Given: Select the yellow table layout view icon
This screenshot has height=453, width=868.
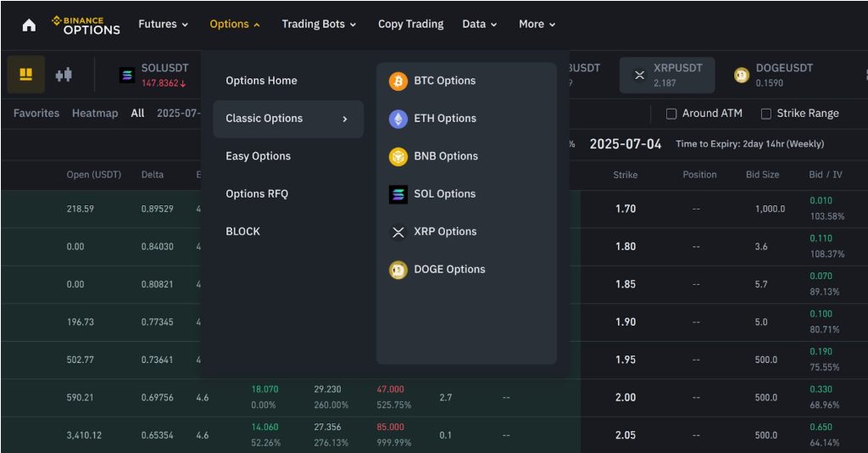Looking at the screenshot, I should click(26, 74).
